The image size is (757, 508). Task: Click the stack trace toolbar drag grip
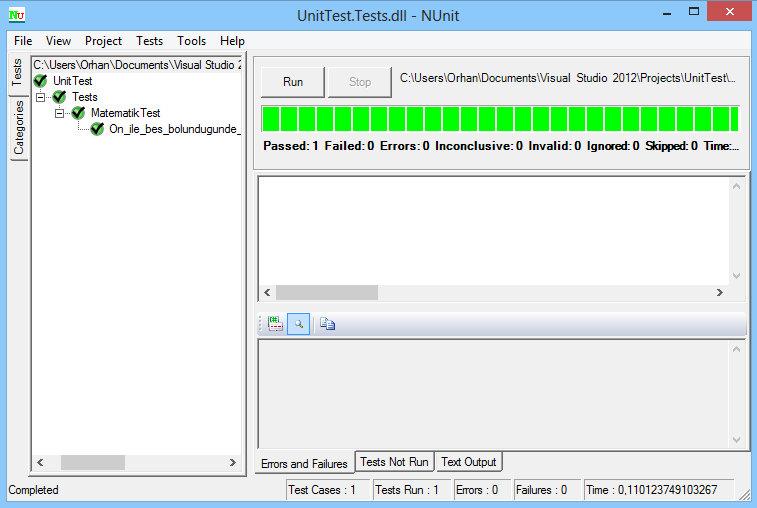(261, 324)
